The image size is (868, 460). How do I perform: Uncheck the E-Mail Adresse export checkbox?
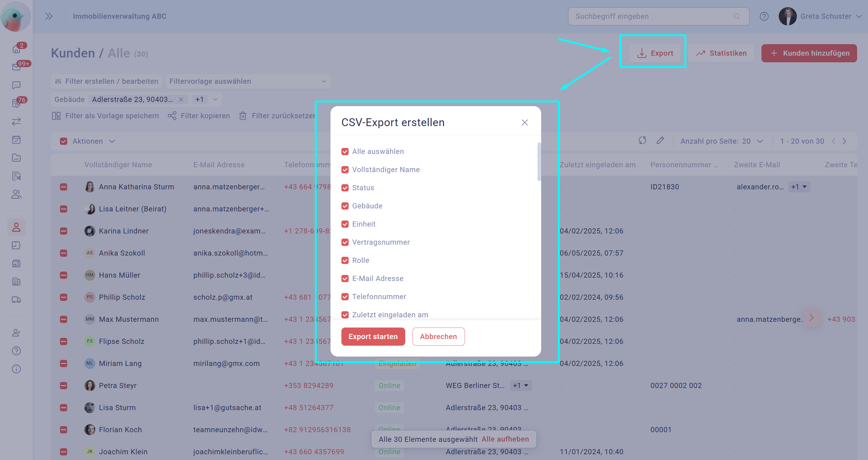[345, 279]
